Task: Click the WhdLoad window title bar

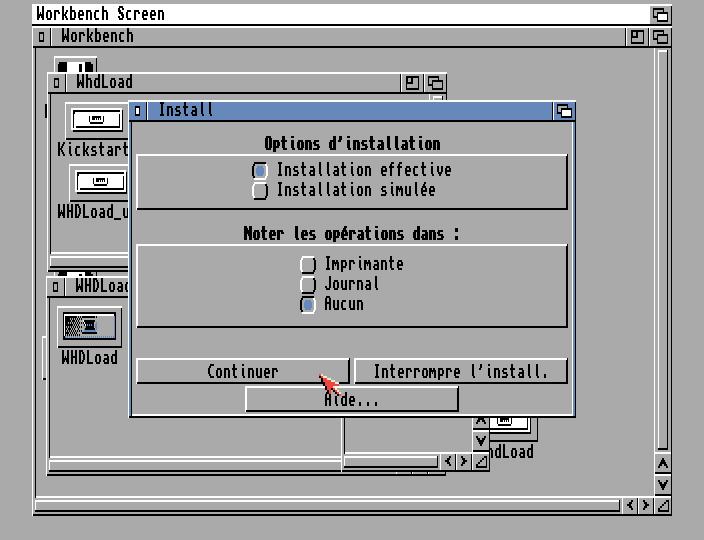Action: click(x=233, y=83)
